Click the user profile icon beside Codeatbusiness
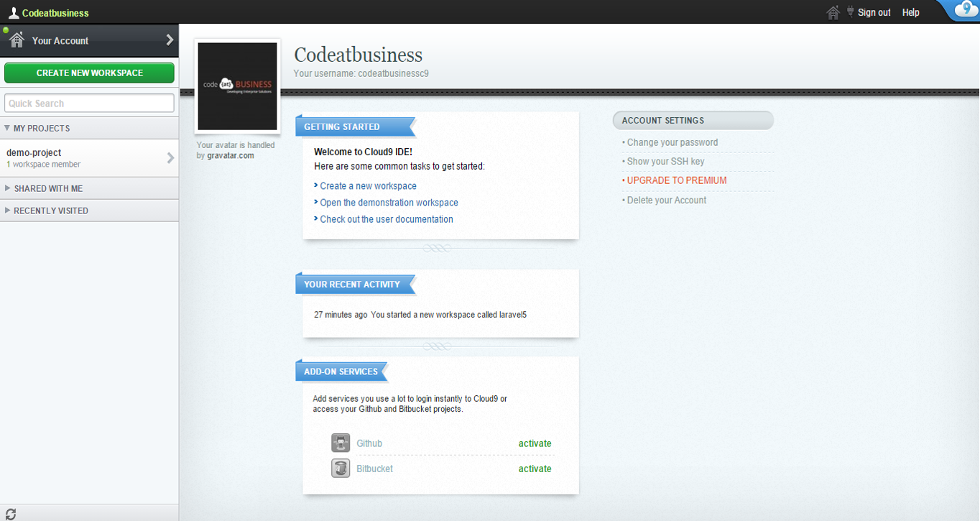This screenshot has height=521, width=980. coord(13,12)
